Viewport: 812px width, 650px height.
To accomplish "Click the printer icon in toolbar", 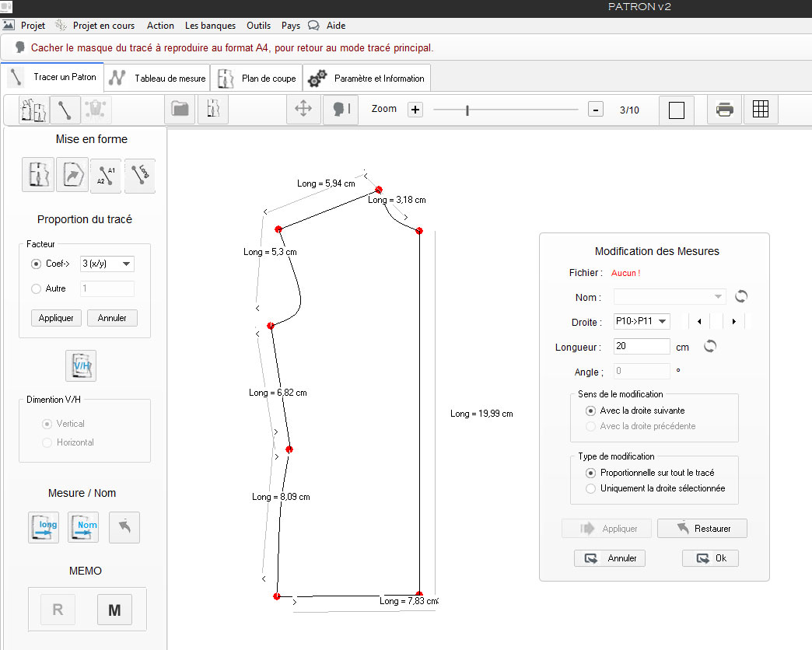I will pos(724,110).
